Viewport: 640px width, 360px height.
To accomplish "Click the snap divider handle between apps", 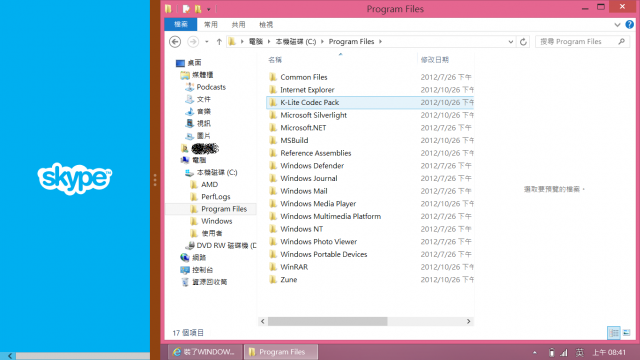I will pos(155,180).
